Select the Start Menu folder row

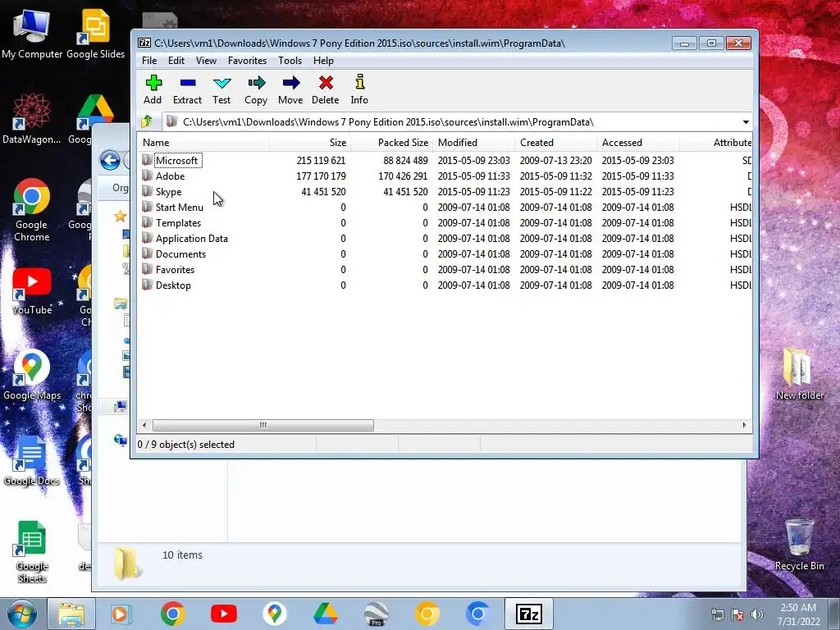click(445, 207)
